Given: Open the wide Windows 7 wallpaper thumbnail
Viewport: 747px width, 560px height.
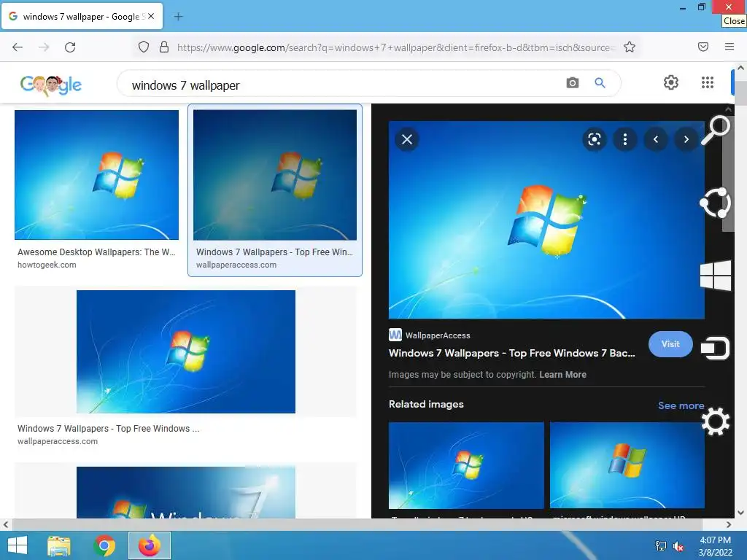Looking at the screenshot, I should 186,351.
